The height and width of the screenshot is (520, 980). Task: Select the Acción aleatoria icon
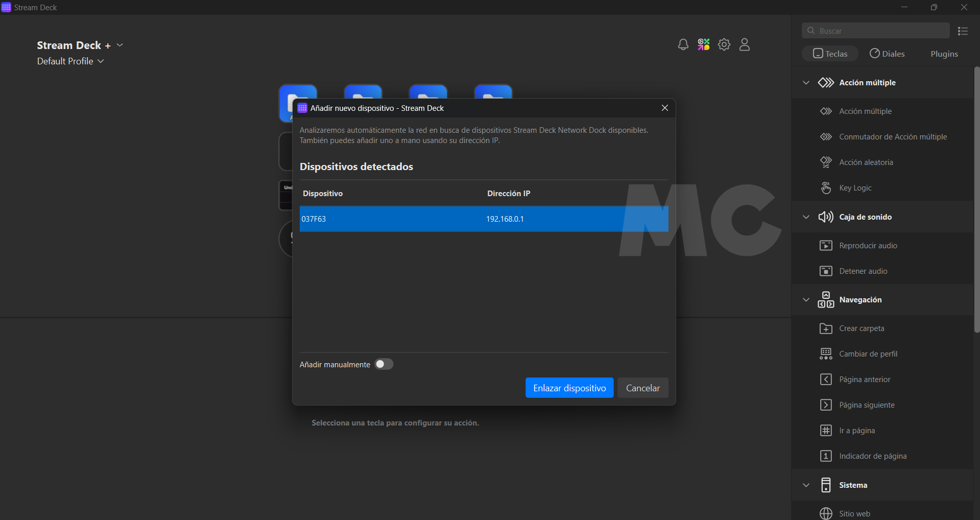(826, 162)
